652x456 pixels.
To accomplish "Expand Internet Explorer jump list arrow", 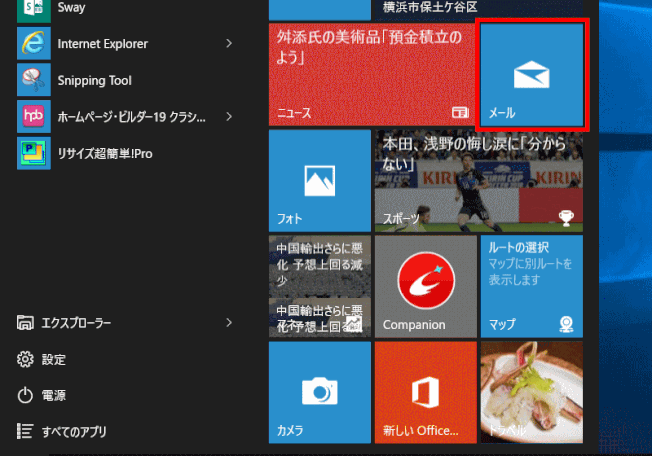I will tap(229, 43).
